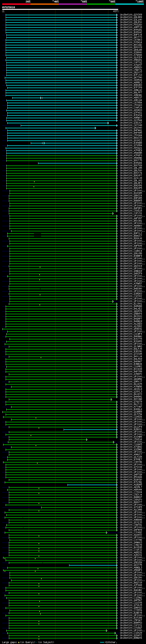Click hit label UniRef100_B2J901

tap(131, 304)
